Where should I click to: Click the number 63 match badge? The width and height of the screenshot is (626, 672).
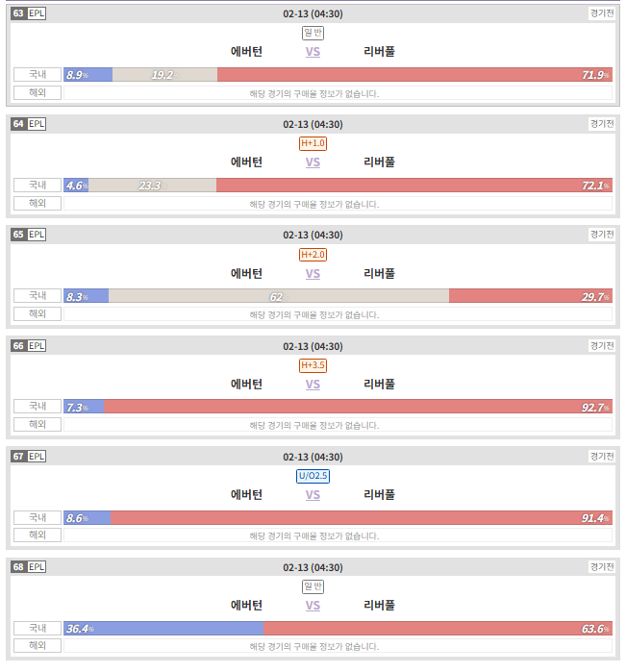point(18,13)
